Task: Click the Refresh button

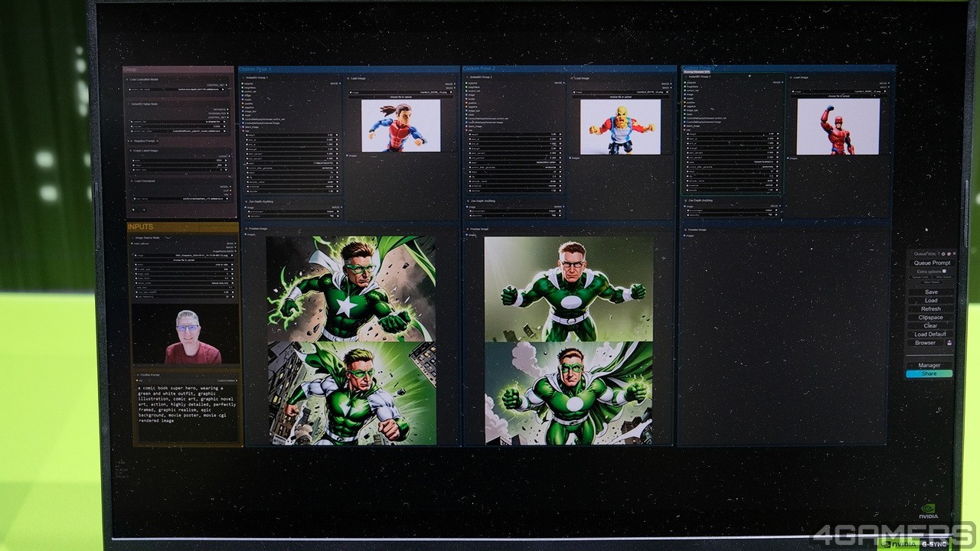Action: (931, 309)
